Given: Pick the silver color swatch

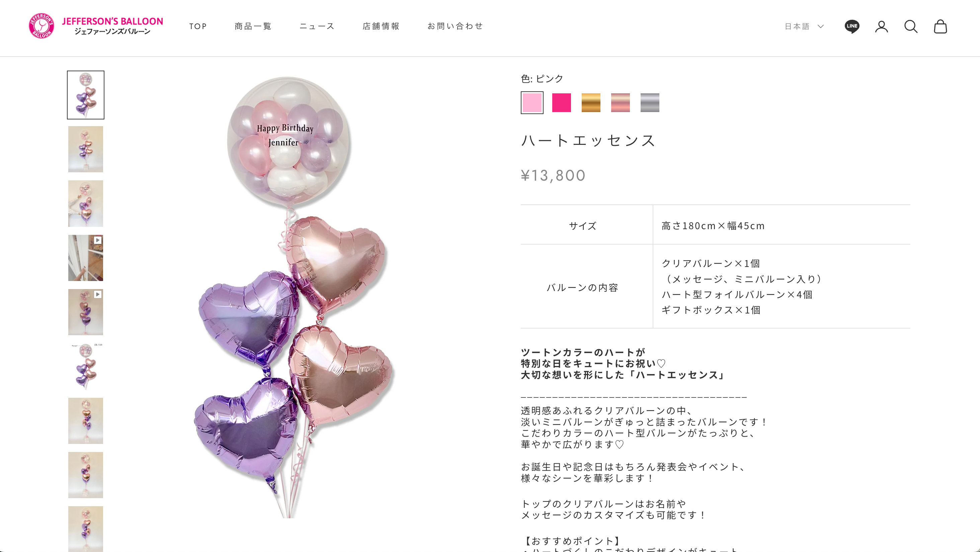Looking at the screenshot, I should [x=650, y=103].
